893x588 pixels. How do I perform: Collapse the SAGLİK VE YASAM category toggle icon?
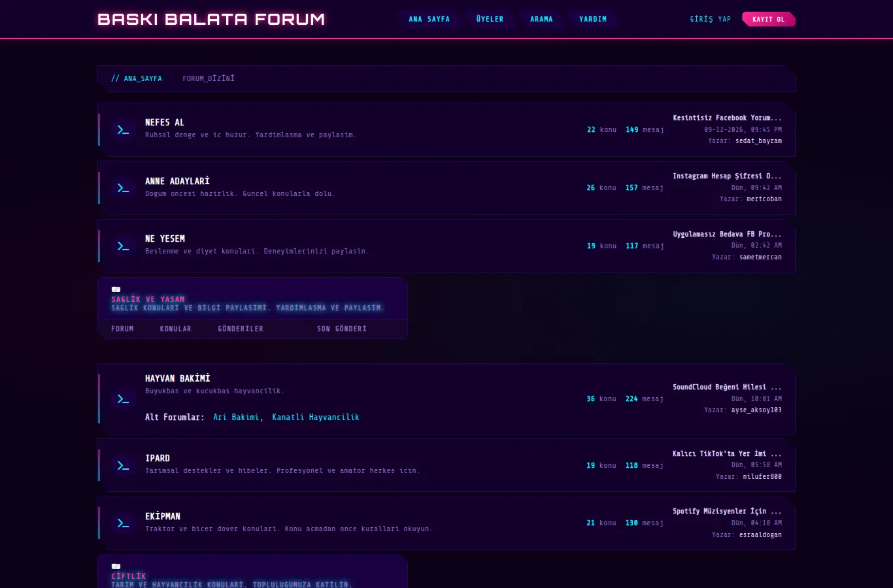[116, 289]
